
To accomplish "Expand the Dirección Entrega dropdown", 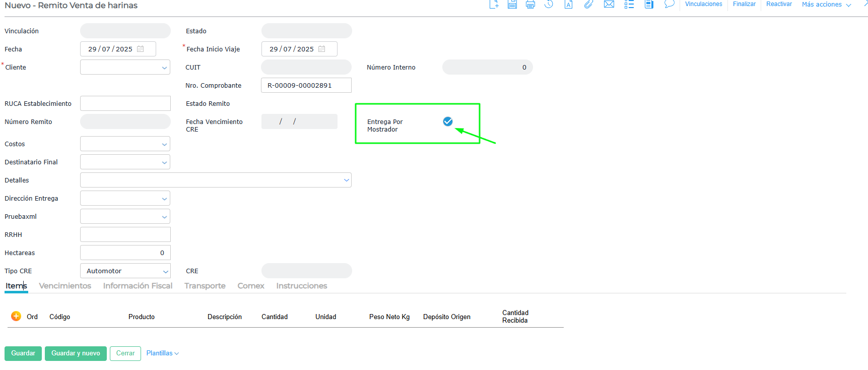I will [x=165, y=199].
